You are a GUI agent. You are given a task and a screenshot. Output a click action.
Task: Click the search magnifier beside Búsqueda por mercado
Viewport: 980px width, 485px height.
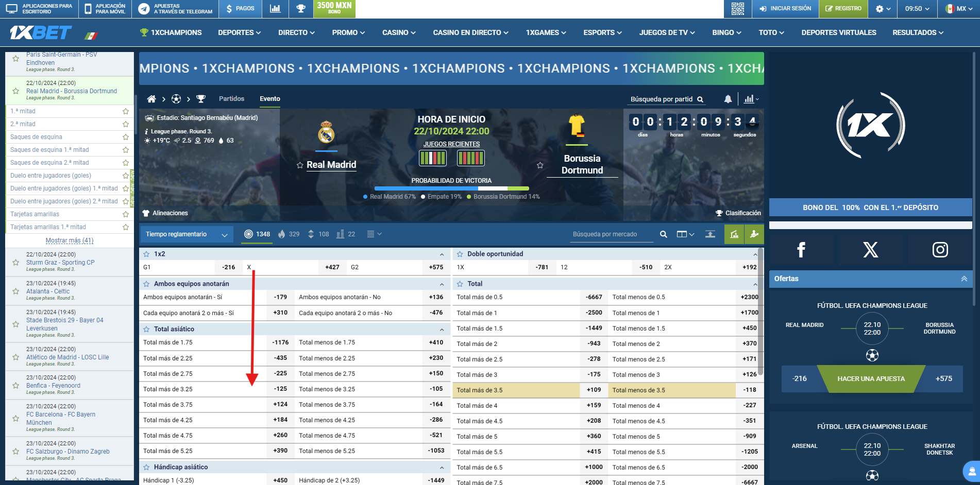coord(664,234)
